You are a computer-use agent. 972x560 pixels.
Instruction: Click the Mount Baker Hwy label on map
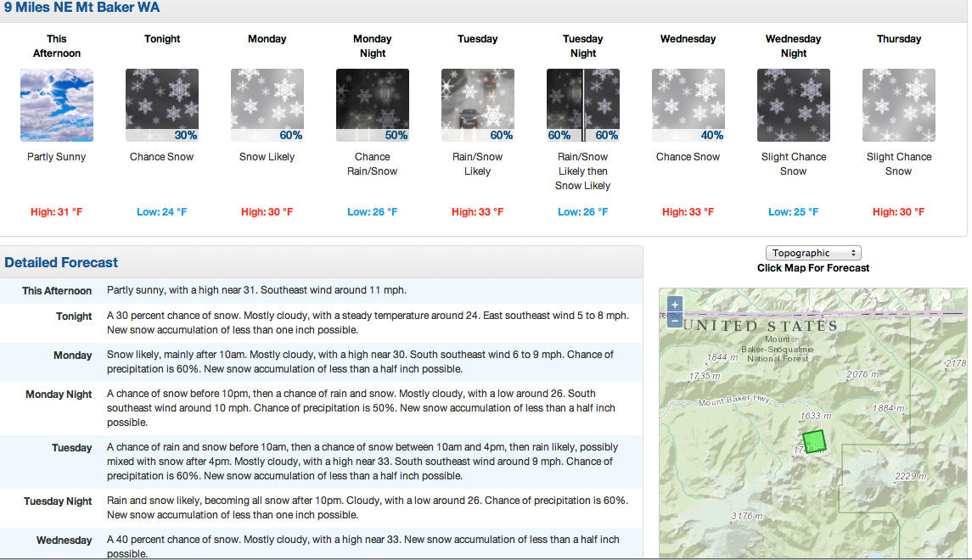coord(734,400)
